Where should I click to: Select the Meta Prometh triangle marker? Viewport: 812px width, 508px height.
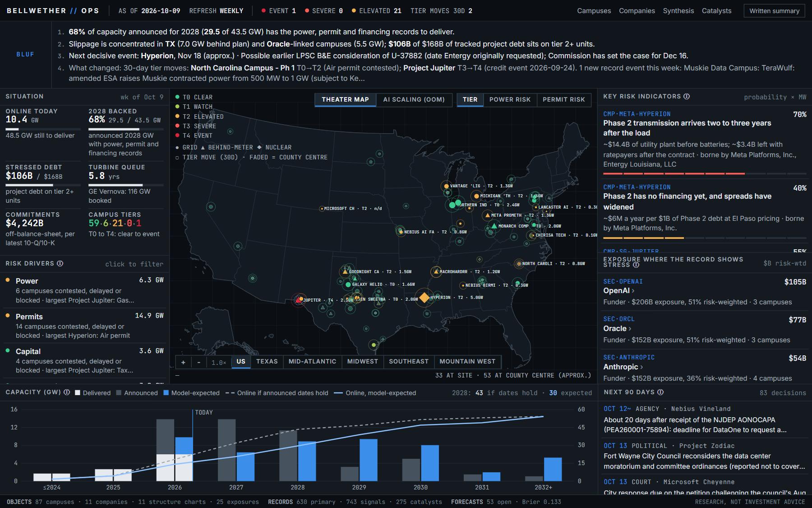487,215
